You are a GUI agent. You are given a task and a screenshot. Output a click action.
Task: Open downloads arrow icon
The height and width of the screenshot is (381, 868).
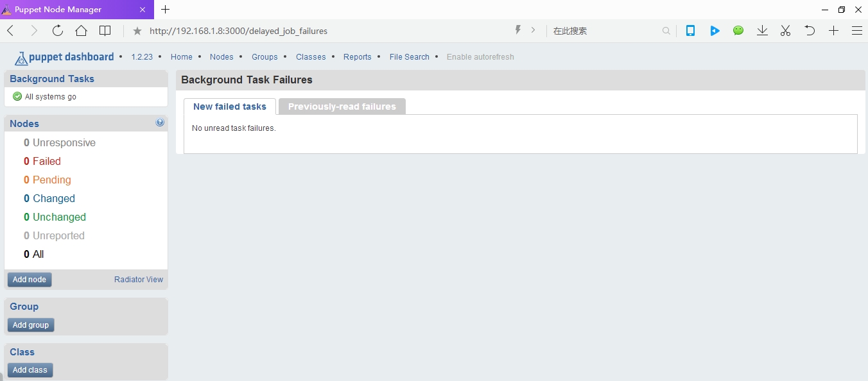pyautogui.click(x=762, y=31)
